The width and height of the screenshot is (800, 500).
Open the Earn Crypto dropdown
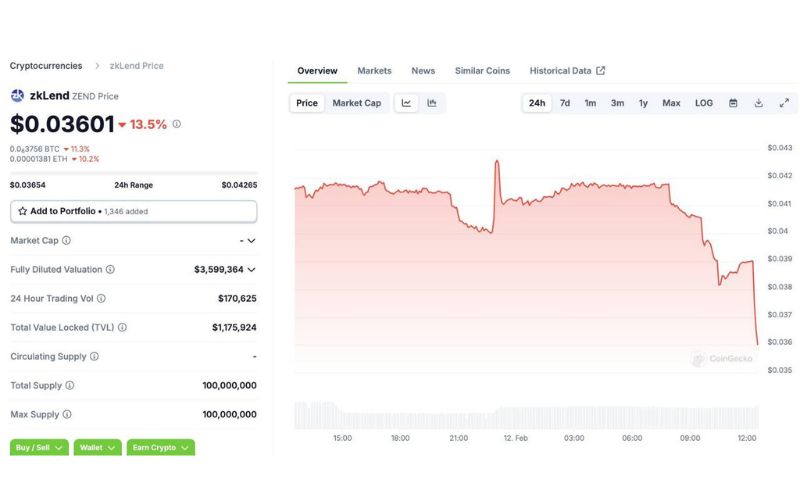(x=160, y=447)
